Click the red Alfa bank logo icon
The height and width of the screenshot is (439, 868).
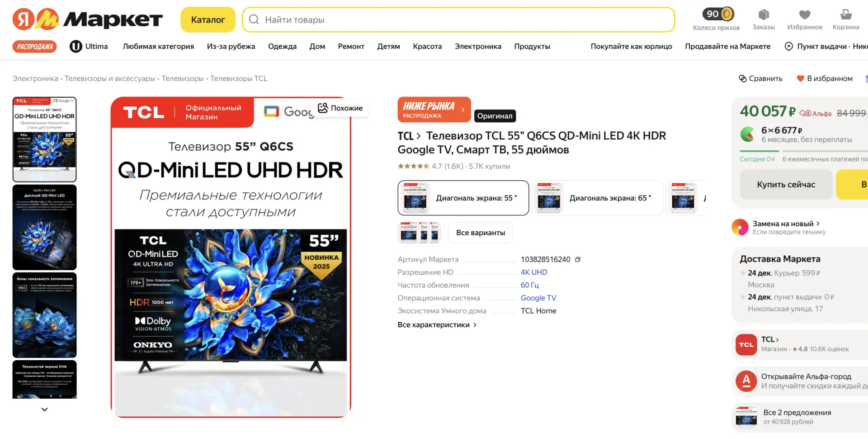[x=746, y=381]
